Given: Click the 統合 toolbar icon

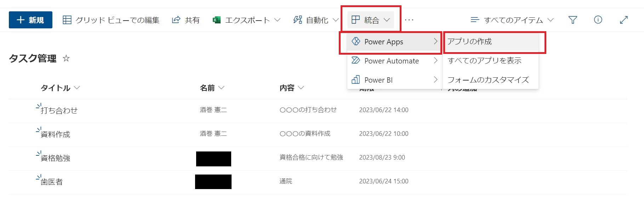Looking at the screenshot, I should tap(355, 20).
